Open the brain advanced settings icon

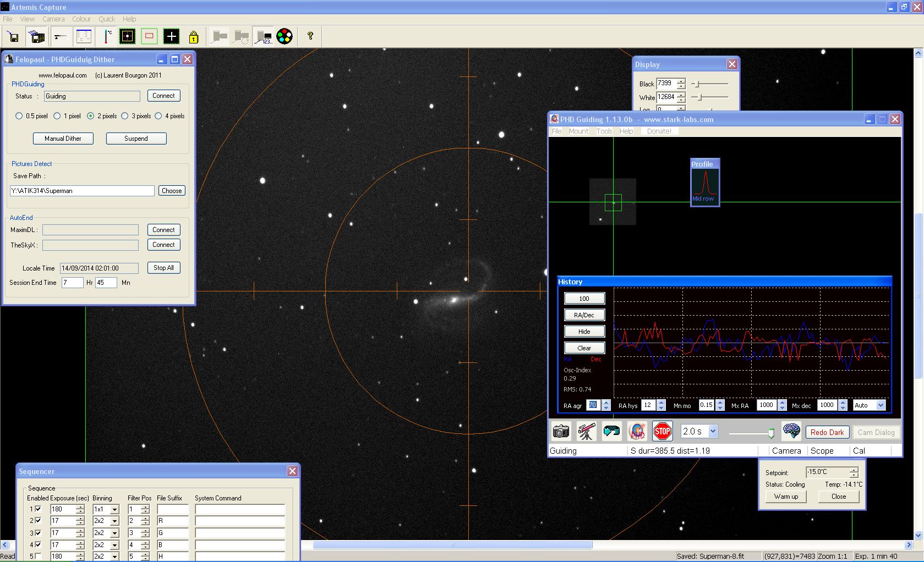(791, 432)
